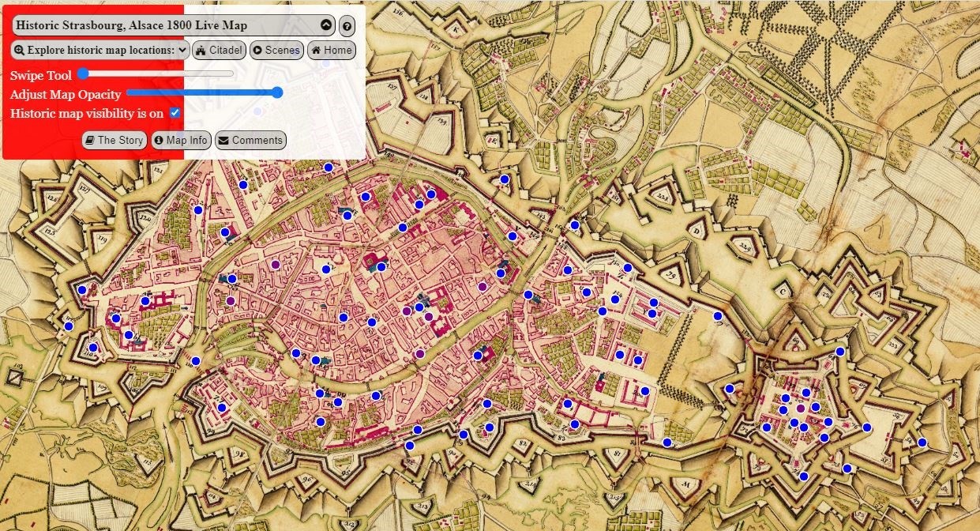980x531 pixels.
Task: Click the Historic map visibility is on label
Action: tap(87, 113)
